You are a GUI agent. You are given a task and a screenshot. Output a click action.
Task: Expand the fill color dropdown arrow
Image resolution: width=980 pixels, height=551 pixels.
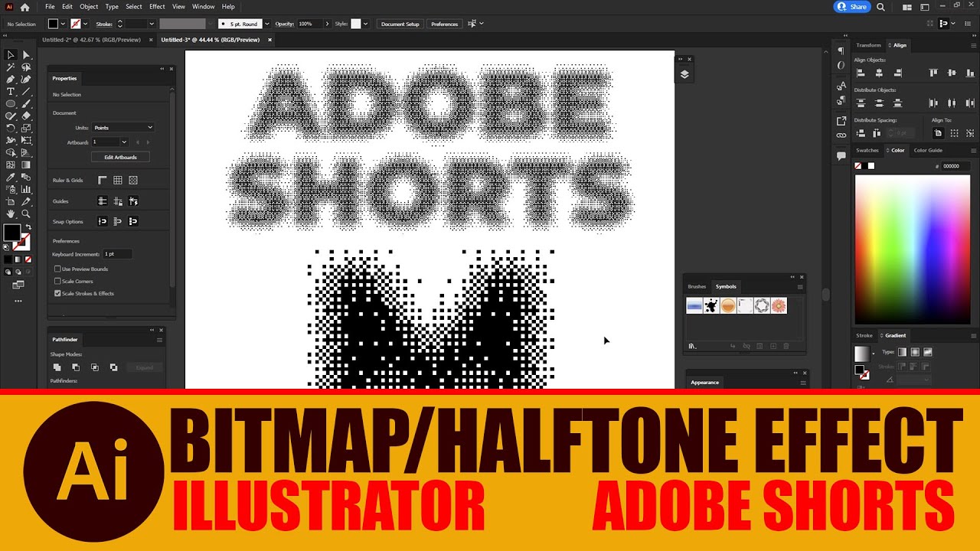click(x=63, y=24)
